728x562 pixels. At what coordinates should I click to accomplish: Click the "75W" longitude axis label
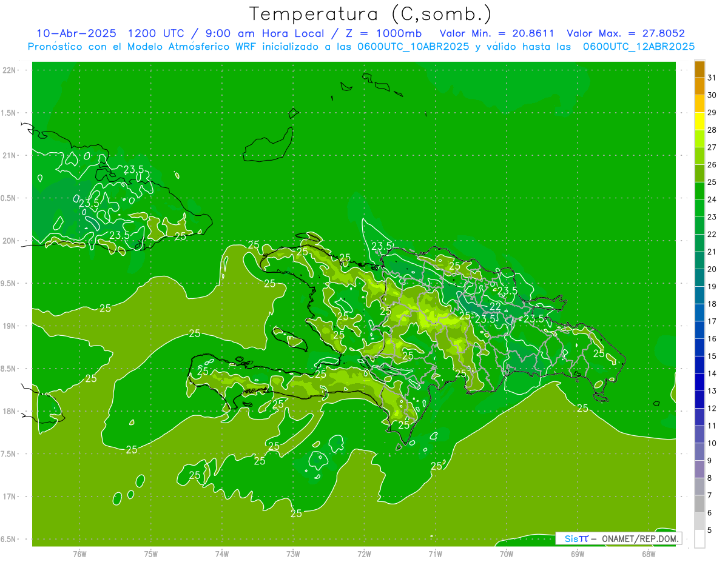point(151,554)
